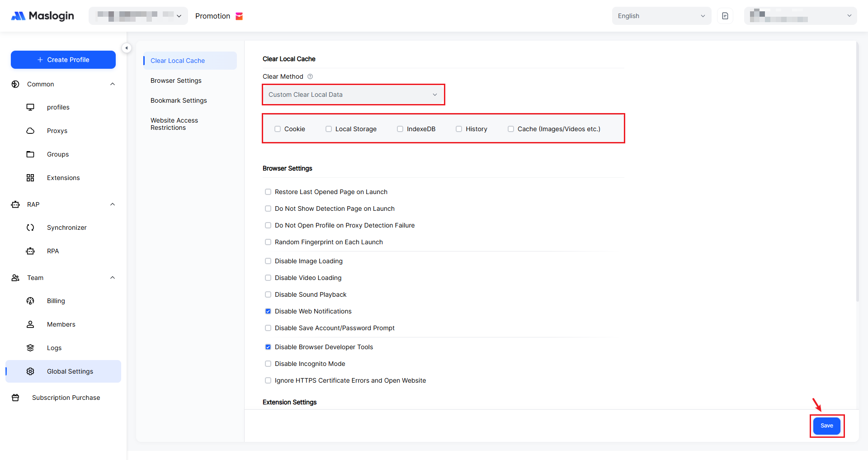Click the Billing icon in the sidebar
The image size is (868, 460).
pos(30,301)
